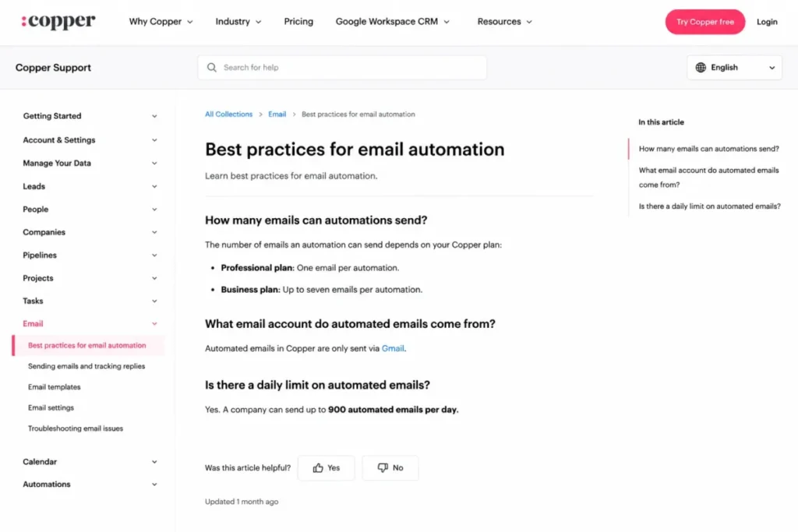
Task: Expand the Pipelines section chevron
Action: [x=154, y=255]
